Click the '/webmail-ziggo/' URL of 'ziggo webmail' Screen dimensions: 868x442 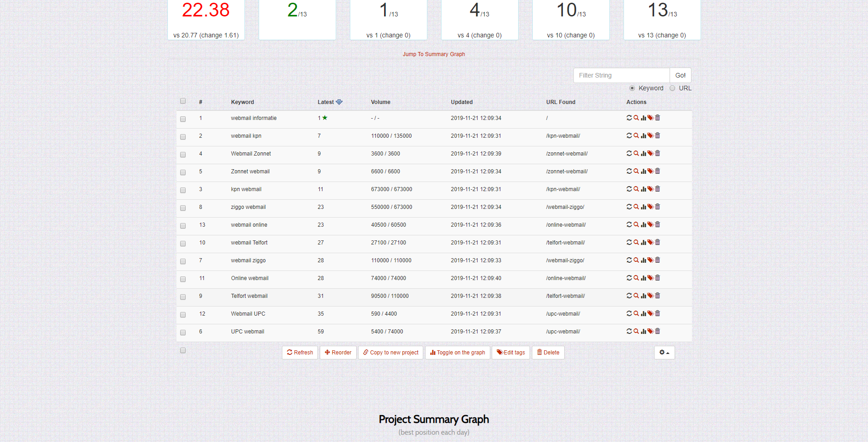coord(565,207)
